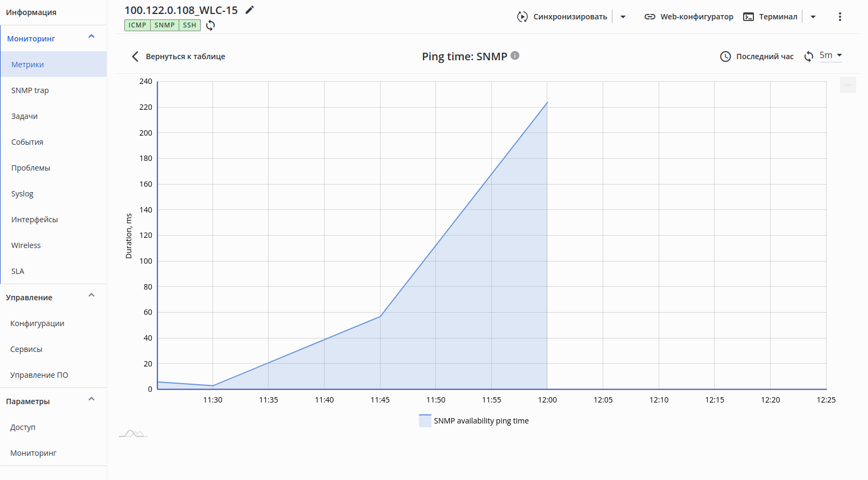Image resolution: width=868 pixels, height=480 pixels.
Task: Click the pencil edit icon beside device name
Action: click(x=250, y=10)
